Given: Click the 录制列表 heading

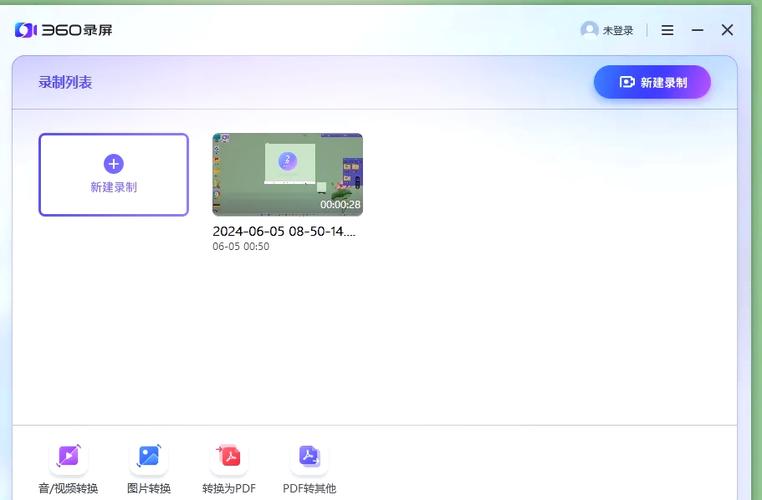Looking at the screenshot, I should pyautogui.click(x=65, y=82).
